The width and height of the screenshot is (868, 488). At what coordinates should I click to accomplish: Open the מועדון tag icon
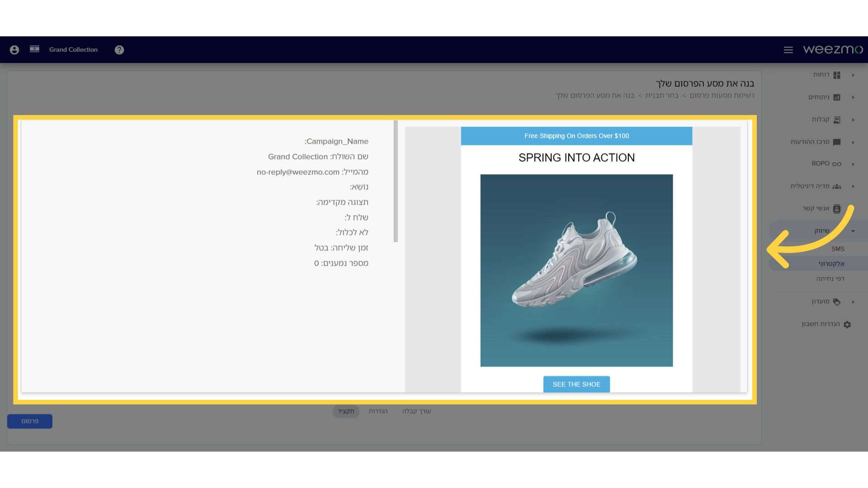click(x=837, y=302)
